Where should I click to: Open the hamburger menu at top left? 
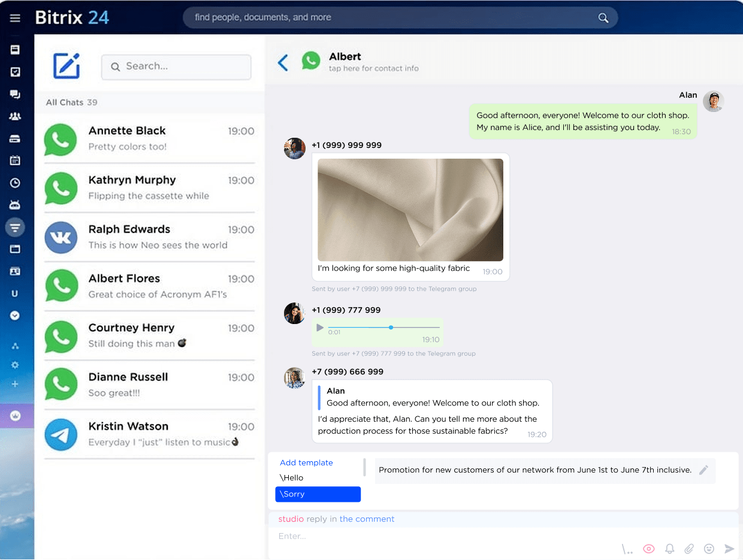pyautogui.click(x=15, y=17)
